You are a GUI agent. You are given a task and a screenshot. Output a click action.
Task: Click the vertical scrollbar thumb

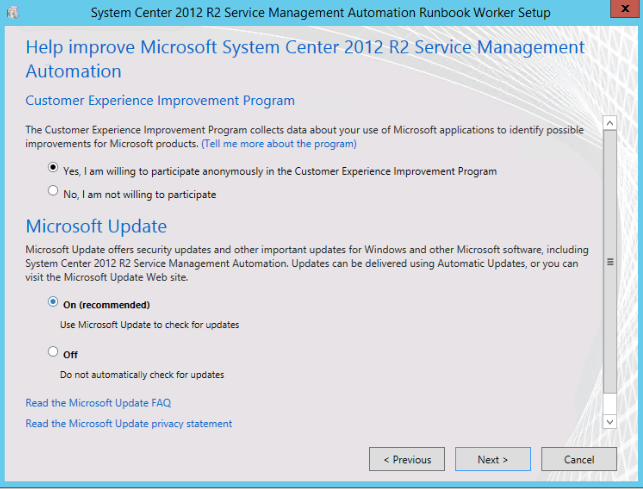[x=609, y=260]
